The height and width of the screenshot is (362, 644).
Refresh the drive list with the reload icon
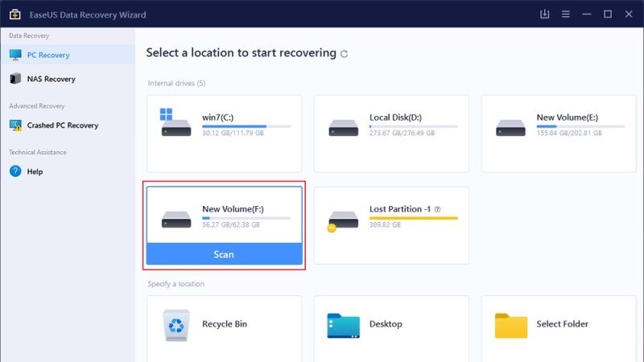click(345, 54)
